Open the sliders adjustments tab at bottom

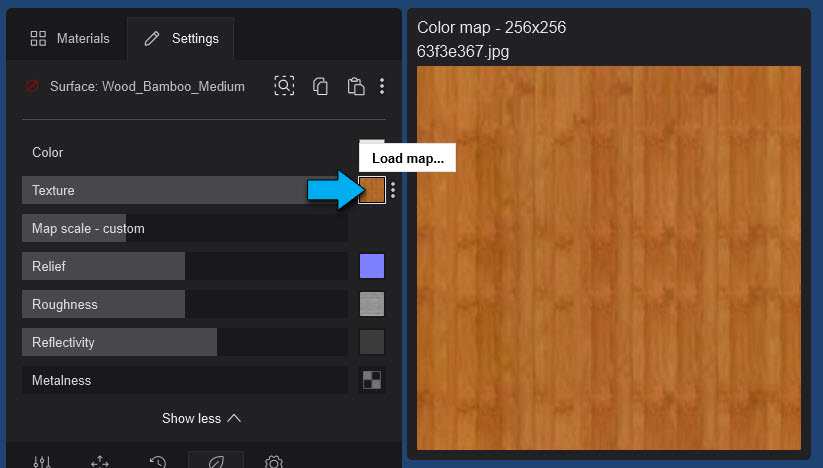[42, 461]
